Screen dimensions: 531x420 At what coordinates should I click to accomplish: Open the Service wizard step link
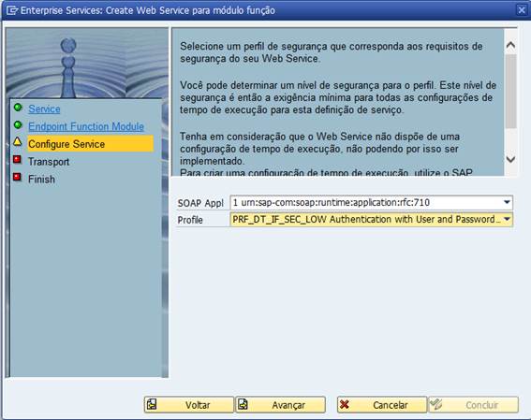[44, 109]
